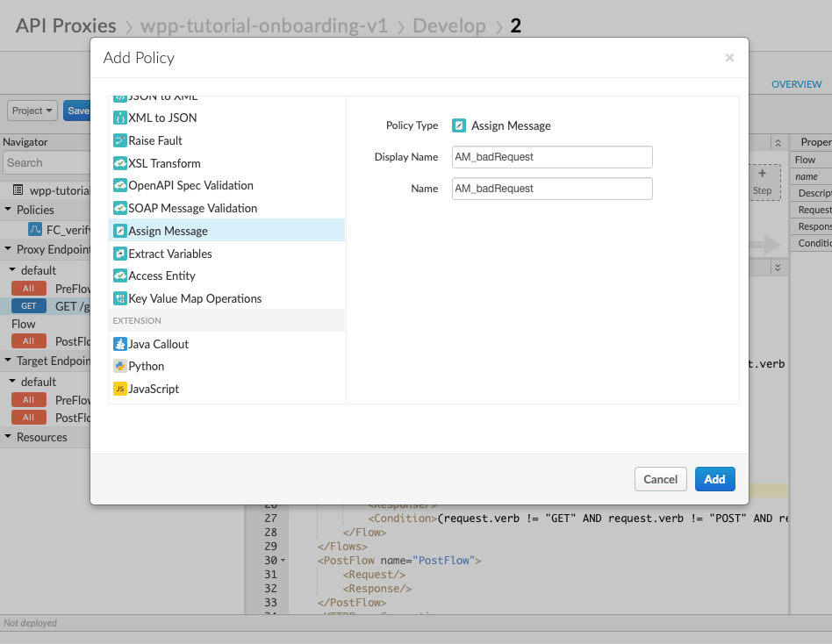Select Key Value Map Operations policy
Viewport: 832px width, 644px height.
click(x=195, y=298)
